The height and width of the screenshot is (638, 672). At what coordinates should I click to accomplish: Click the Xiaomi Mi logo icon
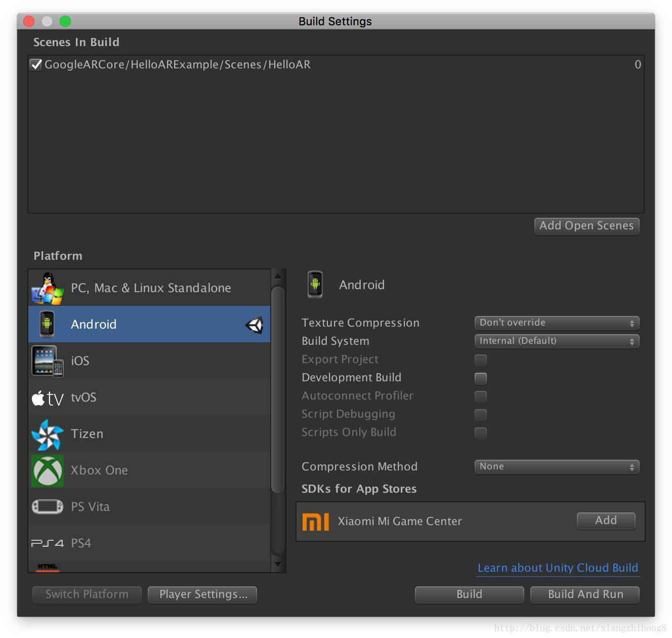coord(315,522)
